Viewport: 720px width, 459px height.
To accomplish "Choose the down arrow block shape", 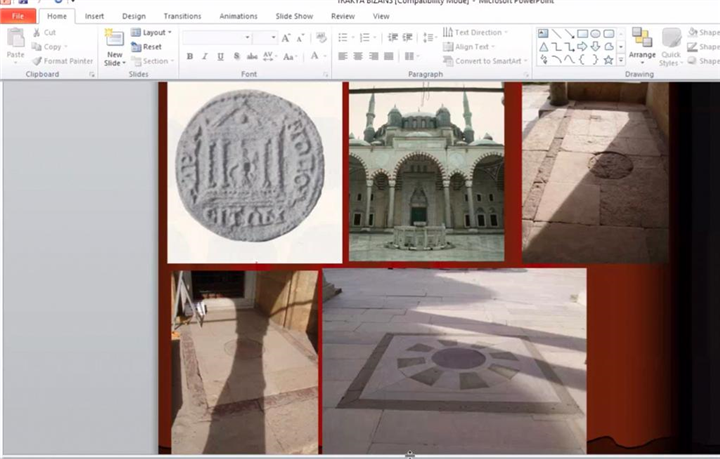I will tap(595, 46).
